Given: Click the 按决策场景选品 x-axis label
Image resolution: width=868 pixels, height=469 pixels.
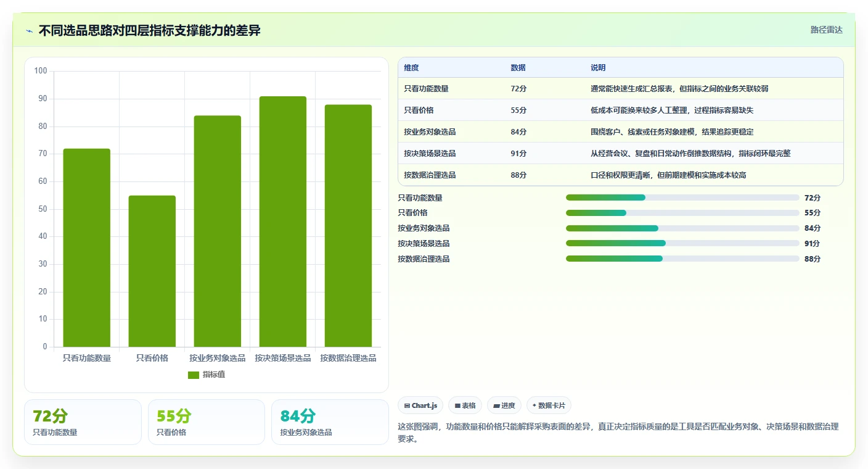Looking at the screenshot, I should pos(283,358).
